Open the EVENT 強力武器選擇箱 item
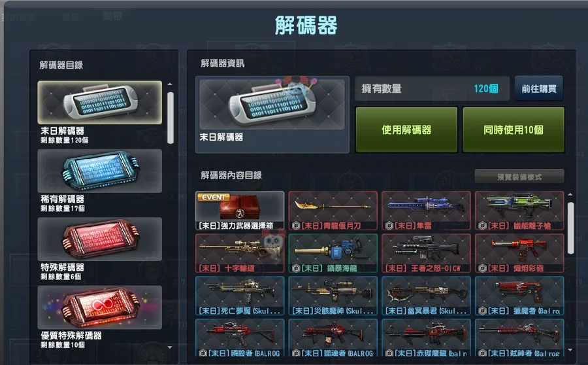Viewport: 588px width, 365px height. (240, 211)
